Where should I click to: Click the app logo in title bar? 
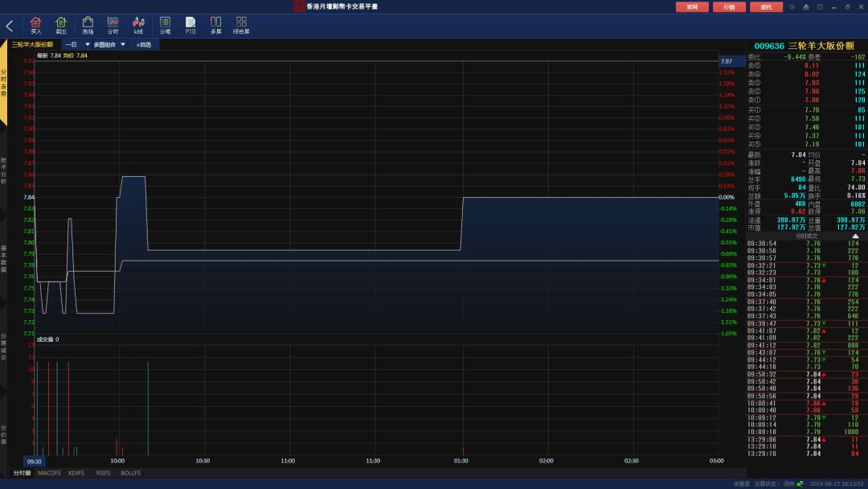(x=299, y=6)
